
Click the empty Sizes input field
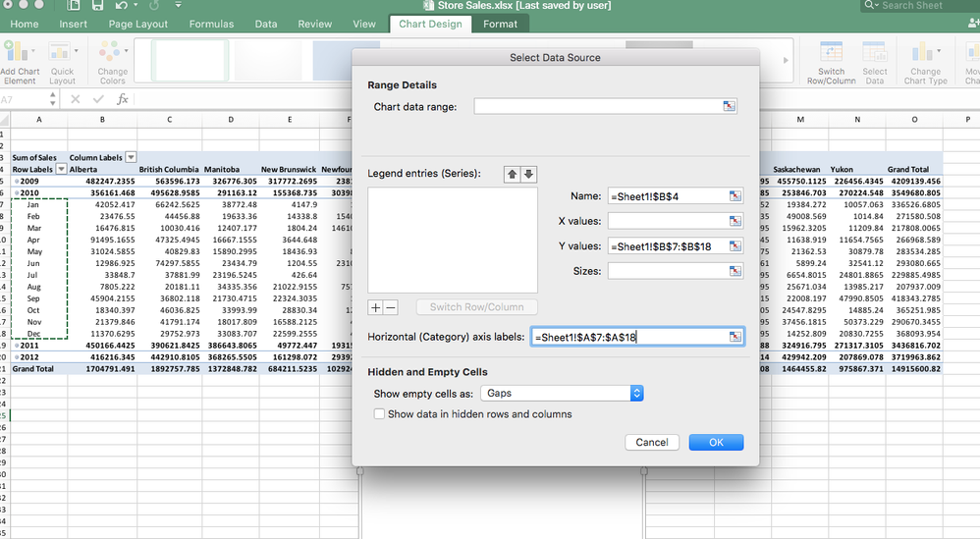click(x=675, y=271)
